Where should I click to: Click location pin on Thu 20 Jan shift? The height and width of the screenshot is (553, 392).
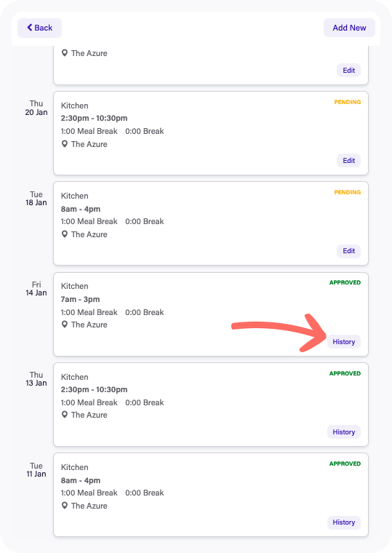pos(65,144)
